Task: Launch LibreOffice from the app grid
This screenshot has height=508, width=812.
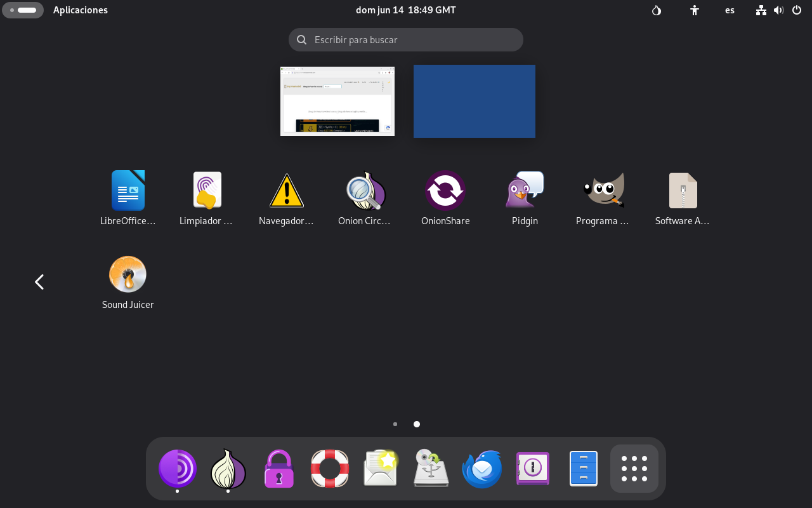Action: (128, 197)
